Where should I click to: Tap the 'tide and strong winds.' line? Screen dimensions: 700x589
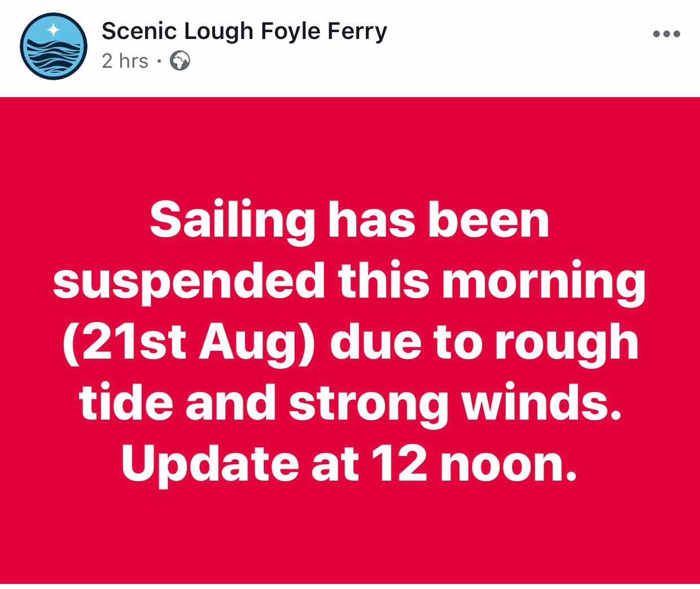349,404
